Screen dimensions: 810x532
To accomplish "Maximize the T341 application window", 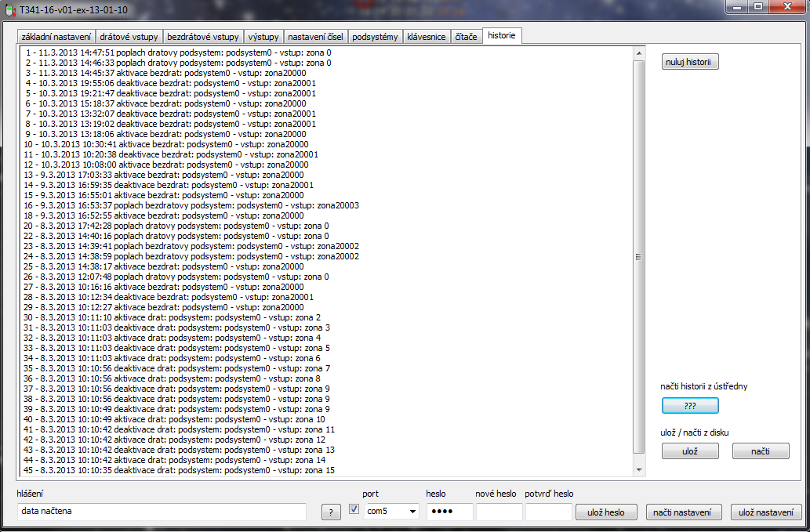I will tap(758, 7).
